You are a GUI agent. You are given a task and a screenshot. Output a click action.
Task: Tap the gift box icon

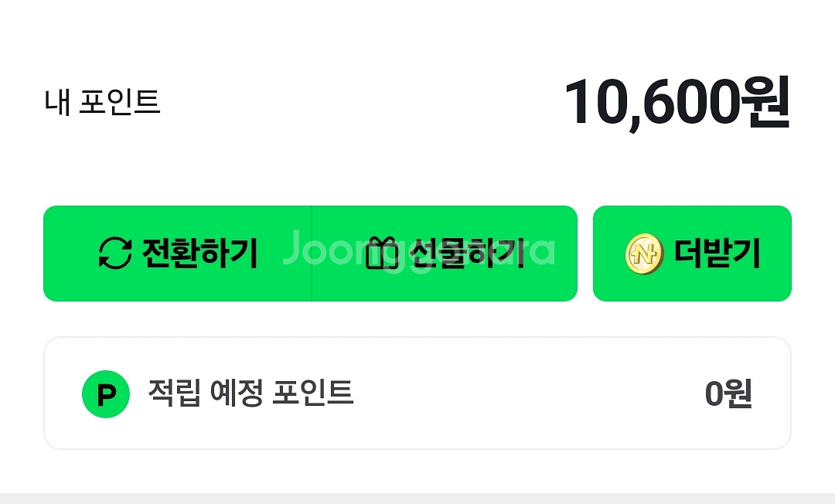(382, 252)
